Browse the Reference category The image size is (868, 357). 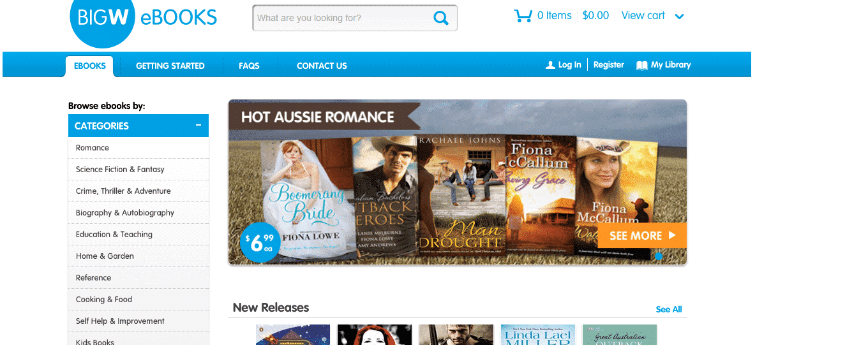click(x=138, y=278)
